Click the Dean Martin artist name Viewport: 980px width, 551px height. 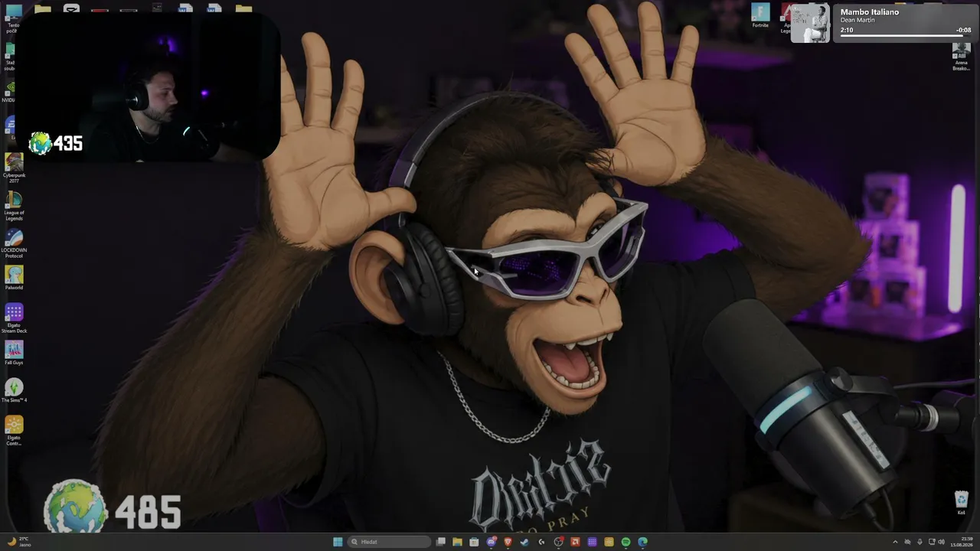(x=857, y=21)
